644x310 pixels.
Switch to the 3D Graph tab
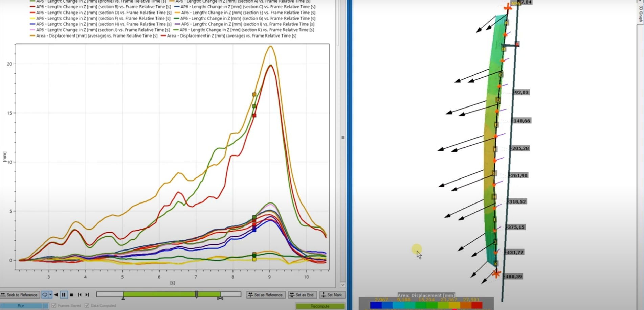(x=640, y=14)
